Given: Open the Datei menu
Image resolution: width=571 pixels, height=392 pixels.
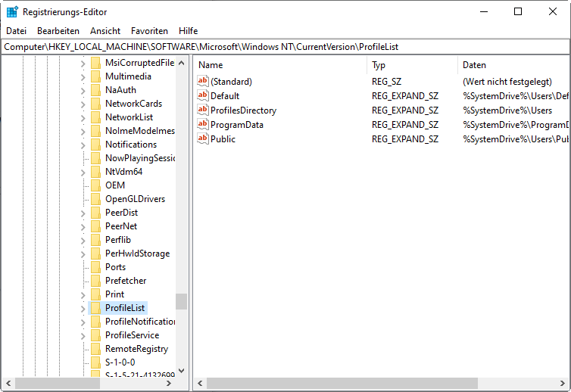Looking at the screenshot, I should tap(16, 31).
